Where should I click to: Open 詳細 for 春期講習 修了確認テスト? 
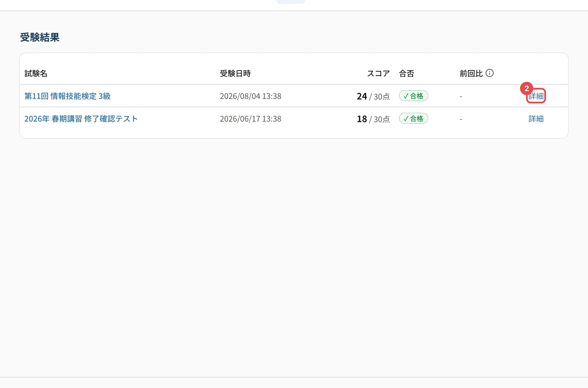click(536, 119)
